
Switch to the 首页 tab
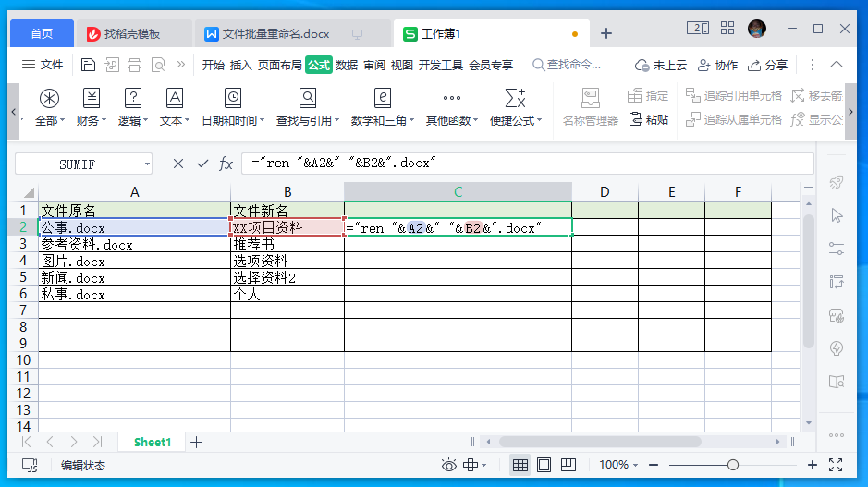(x=42, y=34)
